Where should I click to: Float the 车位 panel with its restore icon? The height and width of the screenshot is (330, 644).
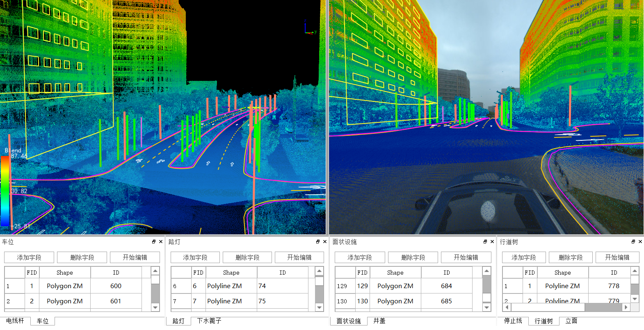pos(154,242)
